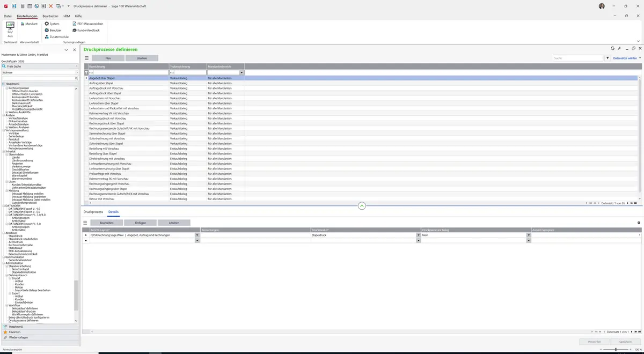Open the Bearbeiten ribbon tab

[50, 16]
